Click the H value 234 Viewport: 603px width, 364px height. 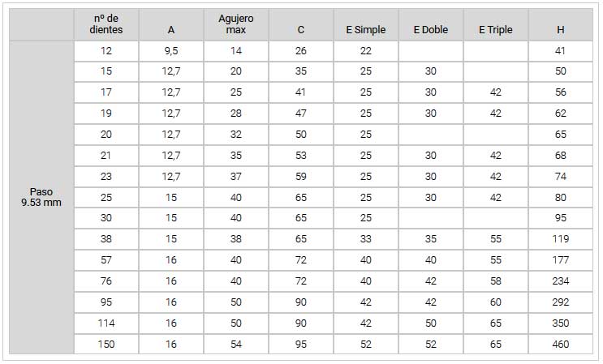[x=561, y=281]
